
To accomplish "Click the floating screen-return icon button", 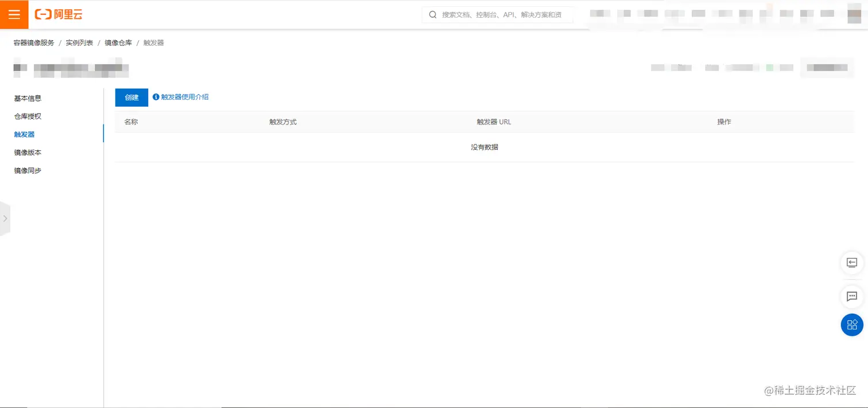I will click(x=852, y=263).
